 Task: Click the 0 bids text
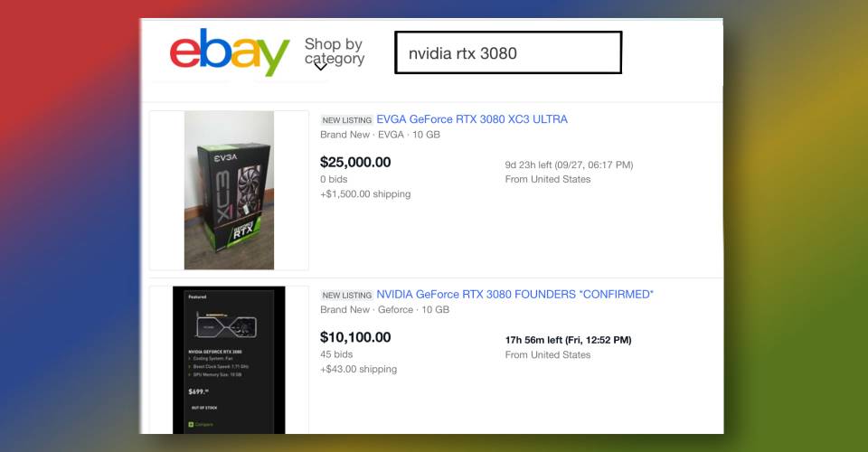point(334,179)
